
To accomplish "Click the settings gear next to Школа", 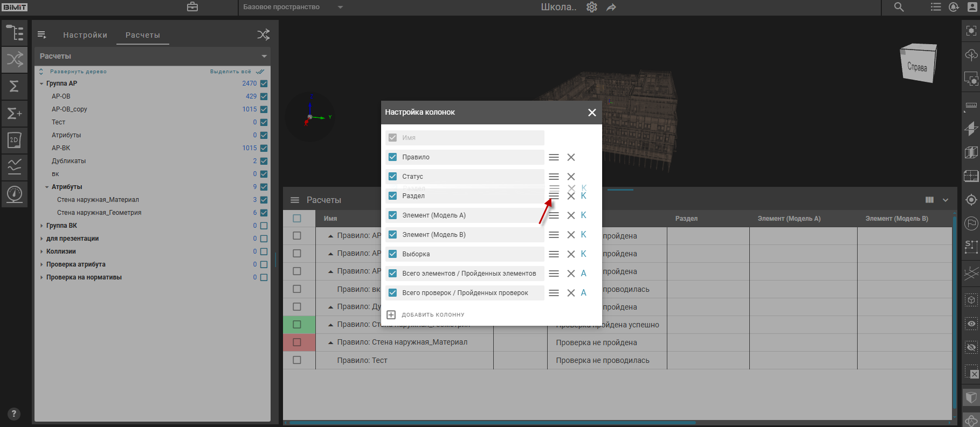I will click(592, 7).
